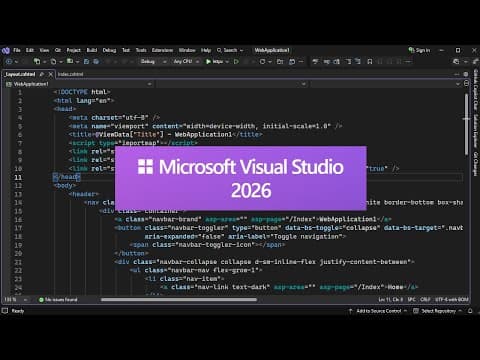Viewport: 480px width, 360px height.
Task: Open the Debug configuration dropdown
Action: pyautogui.click(x=153, y=62)
